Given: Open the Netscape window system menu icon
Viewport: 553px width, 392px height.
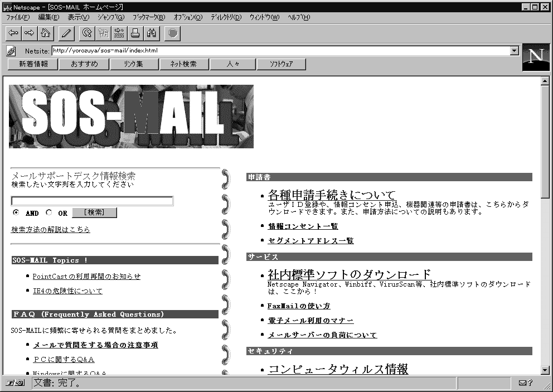Looking at the screenshot, I should 7,7.
